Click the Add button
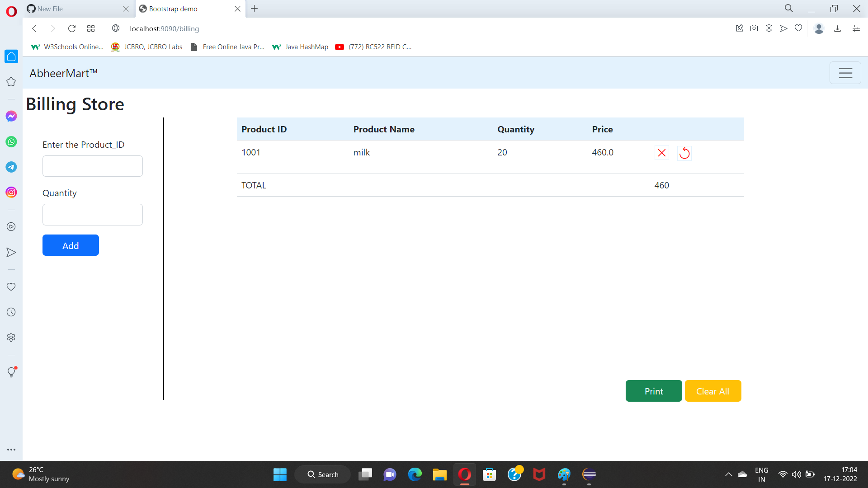This screenshot has height=488, width=868. 71,245
